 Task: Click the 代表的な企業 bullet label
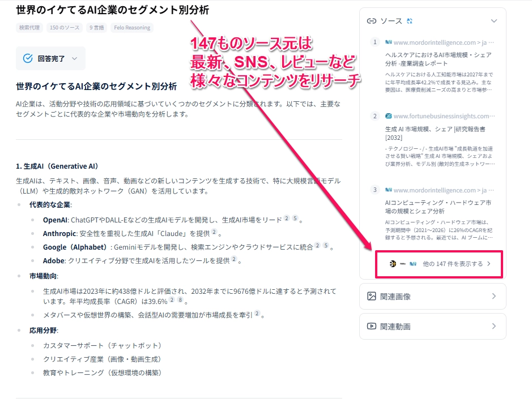(50, 205)
